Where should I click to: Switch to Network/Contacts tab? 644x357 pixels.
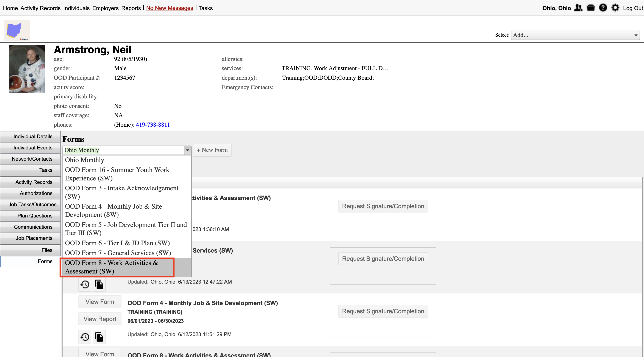tap(31, 159)
